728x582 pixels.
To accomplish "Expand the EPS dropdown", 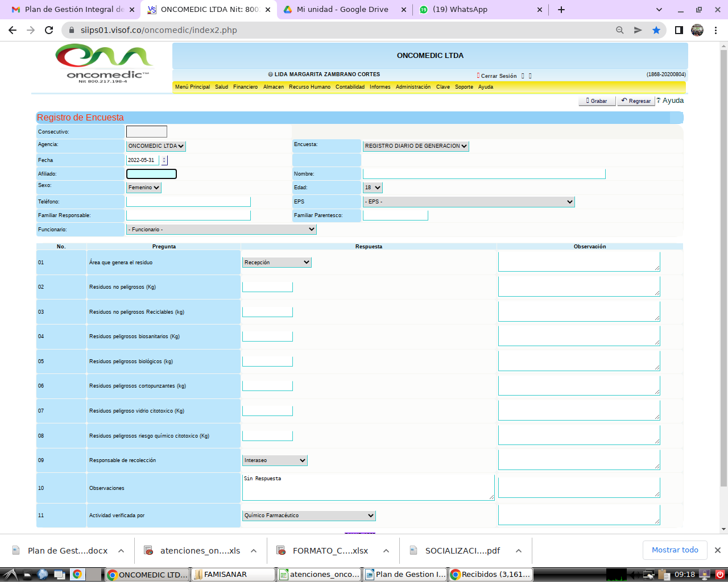I will pyautogui.click(x=469, y=202).
